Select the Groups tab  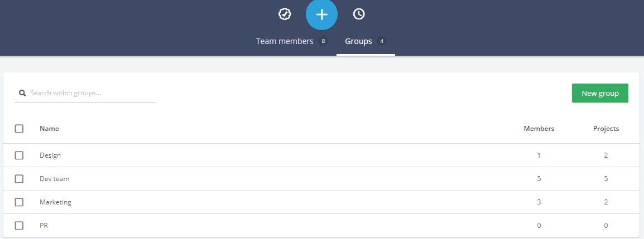coord(366,41)
